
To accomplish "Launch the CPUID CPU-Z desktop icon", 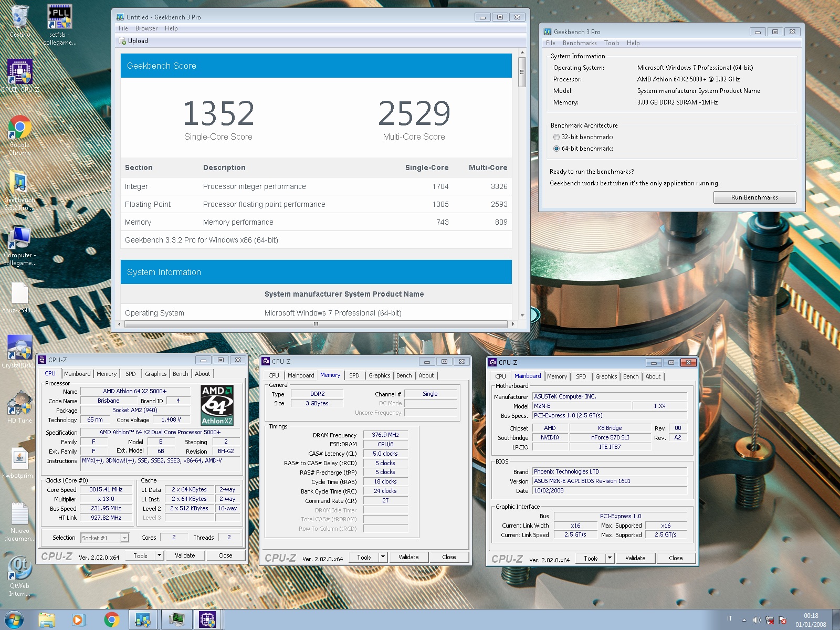I will [19, 76].
